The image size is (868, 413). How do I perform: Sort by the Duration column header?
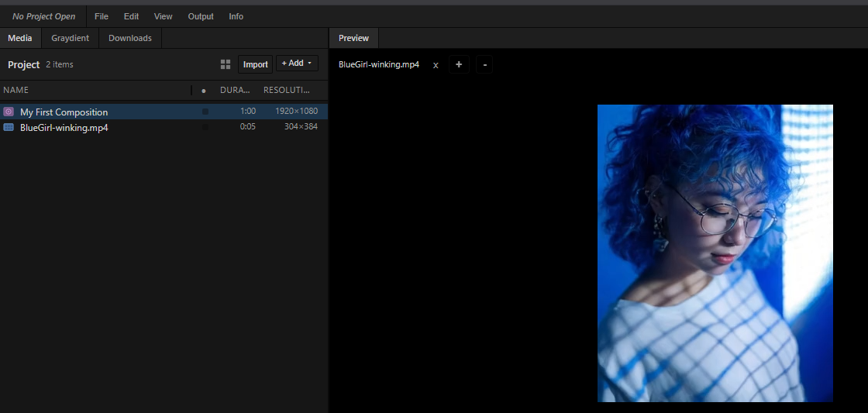pos(235,90)
